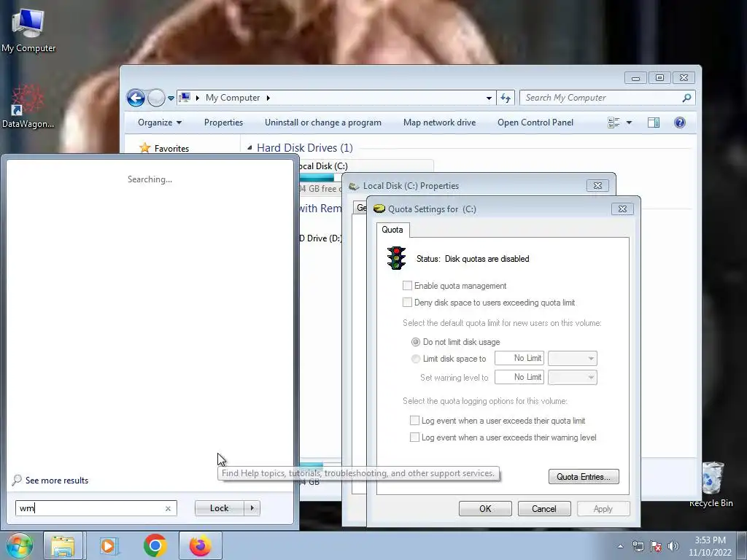Image resolution: width=747 pixels, height=560 pixels.
Task: Enable quota management checkbox
Action: [x=407, y=286]
